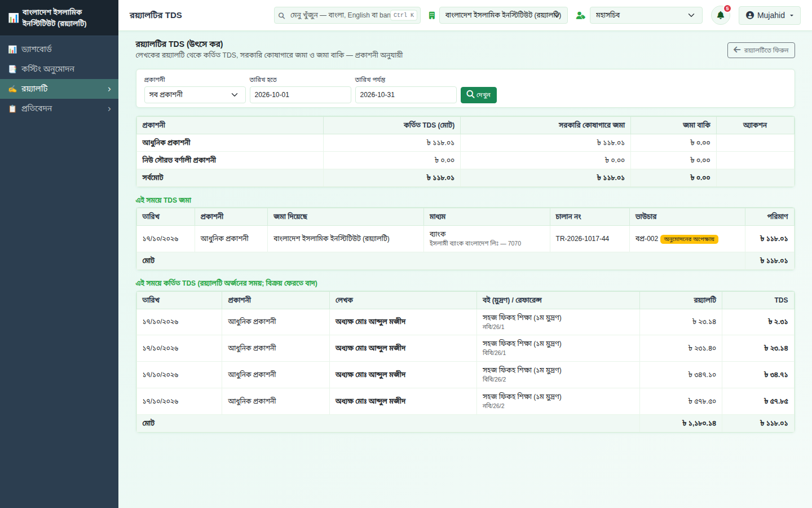
Task: Click the green দেখুন search button
Action: tap(478, 95)
